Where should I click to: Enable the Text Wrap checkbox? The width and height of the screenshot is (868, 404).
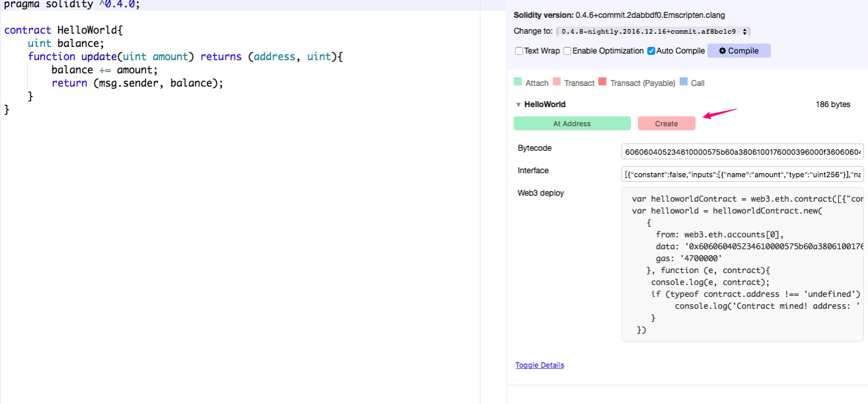point(519,51)
